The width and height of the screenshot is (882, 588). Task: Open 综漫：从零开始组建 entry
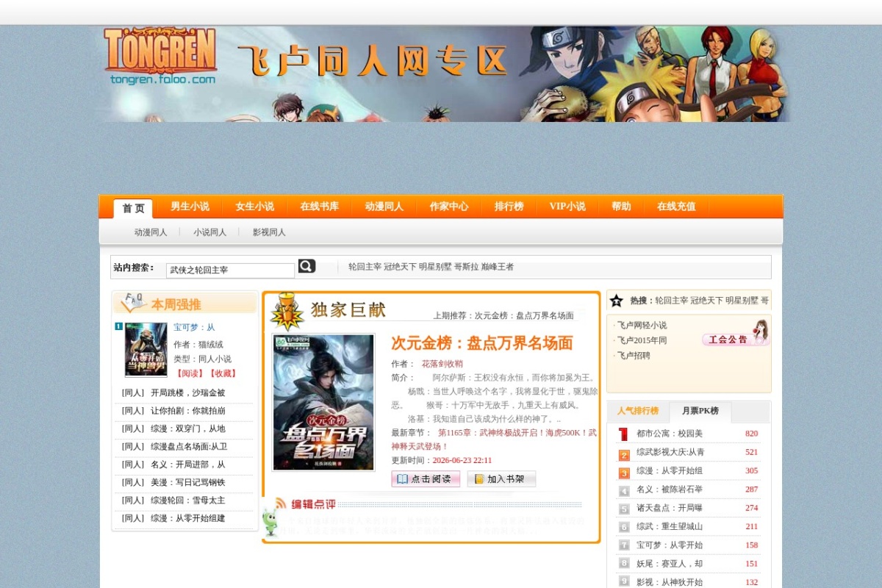(x=188, y=518)
